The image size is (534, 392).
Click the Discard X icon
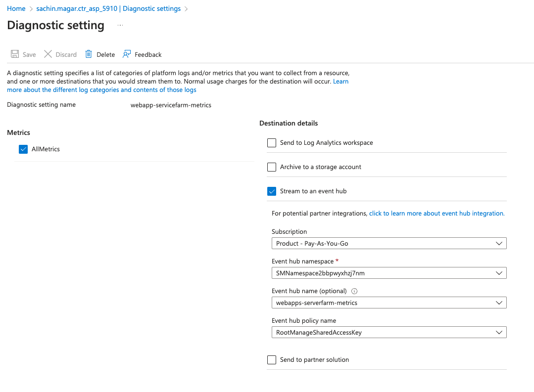(48, 54)
